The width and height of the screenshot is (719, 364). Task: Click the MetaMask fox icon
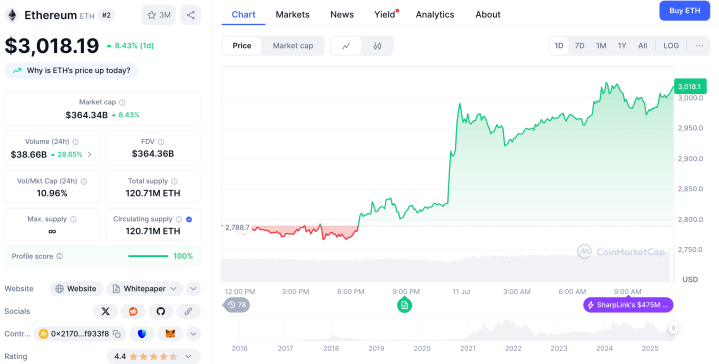tap(170, 334)
